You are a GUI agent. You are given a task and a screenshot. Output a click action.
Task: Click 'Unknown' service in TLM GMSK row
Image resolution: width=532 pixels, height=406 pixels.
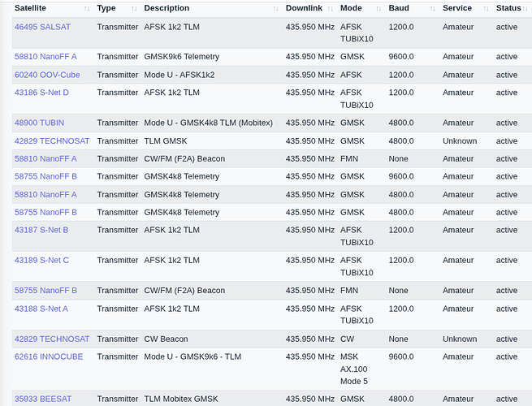point(460,141)
